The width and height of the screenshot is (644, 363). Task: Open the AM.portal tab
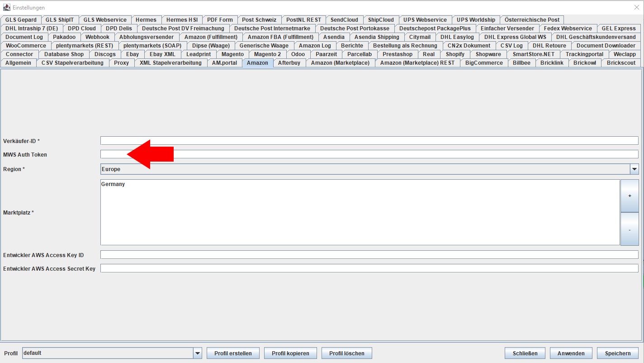(x=224, y=62)
